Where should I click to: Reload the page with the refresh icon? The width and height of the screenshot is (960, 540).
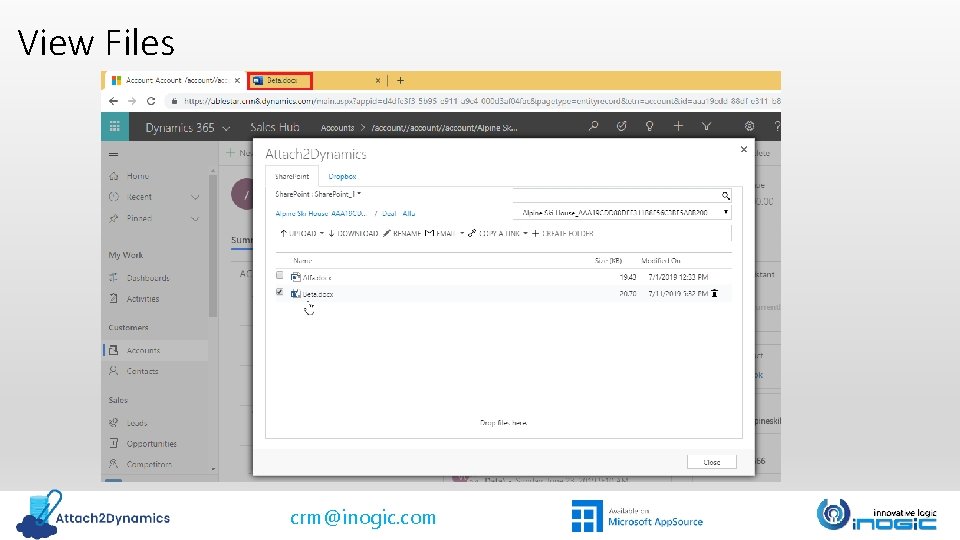151,101
